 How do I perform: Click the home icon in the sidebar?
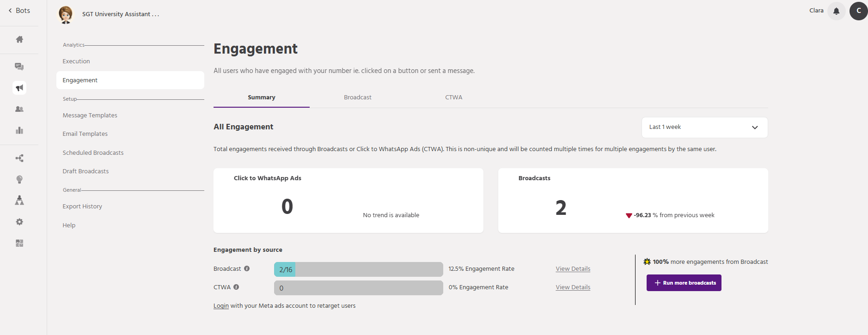[19, 39]
